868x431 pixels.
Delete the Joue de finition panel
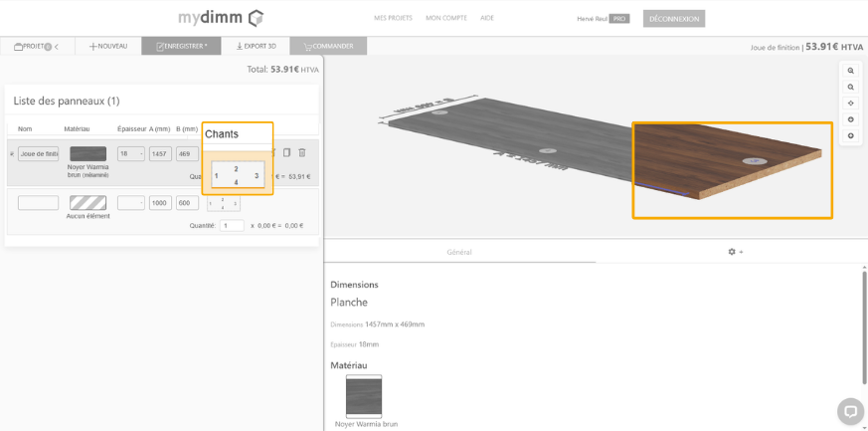click(x=302, y=152)
